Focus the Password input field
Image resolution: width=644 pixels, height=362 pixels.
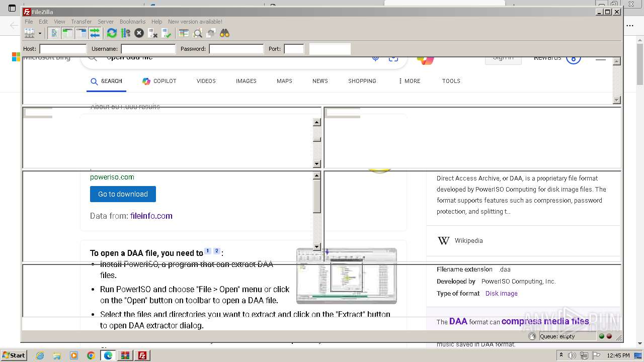pos(236,49)
